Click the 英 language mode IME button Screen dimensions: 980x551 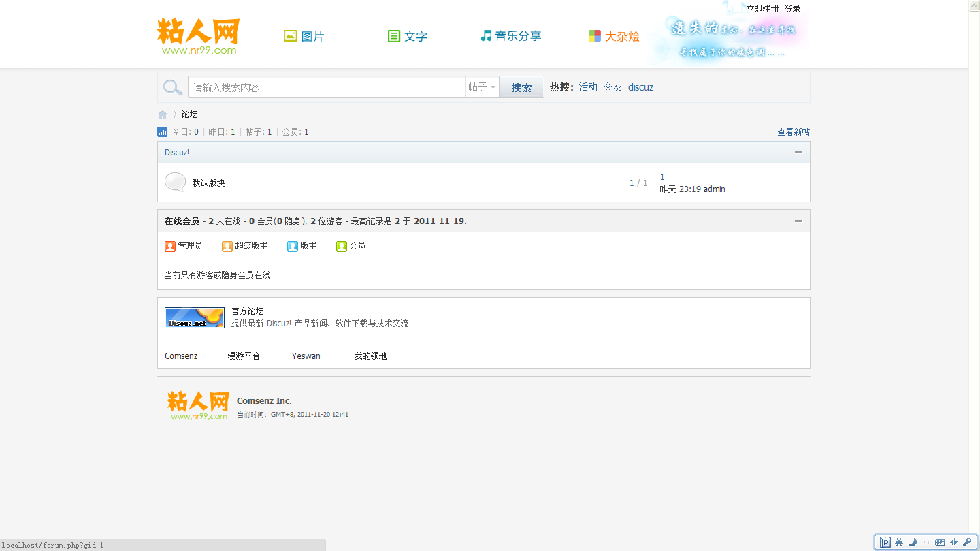pos(899,542)
